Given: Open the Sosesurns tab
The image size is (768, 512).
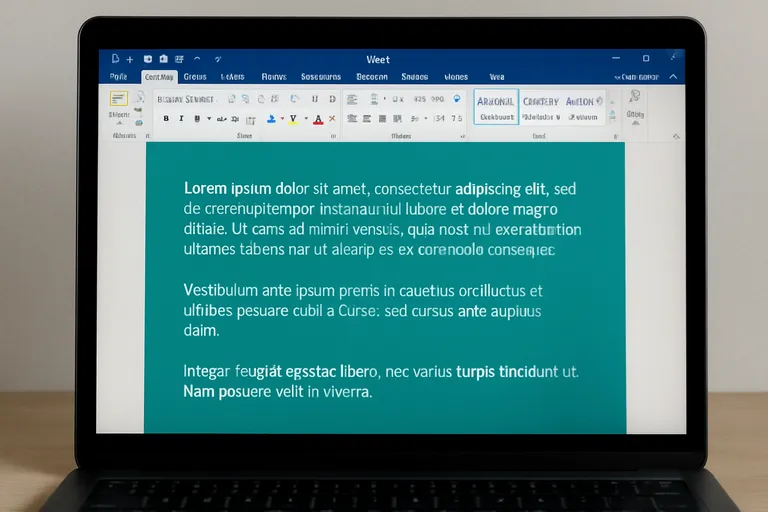Looking at the screenshot, I should point(321,77).
